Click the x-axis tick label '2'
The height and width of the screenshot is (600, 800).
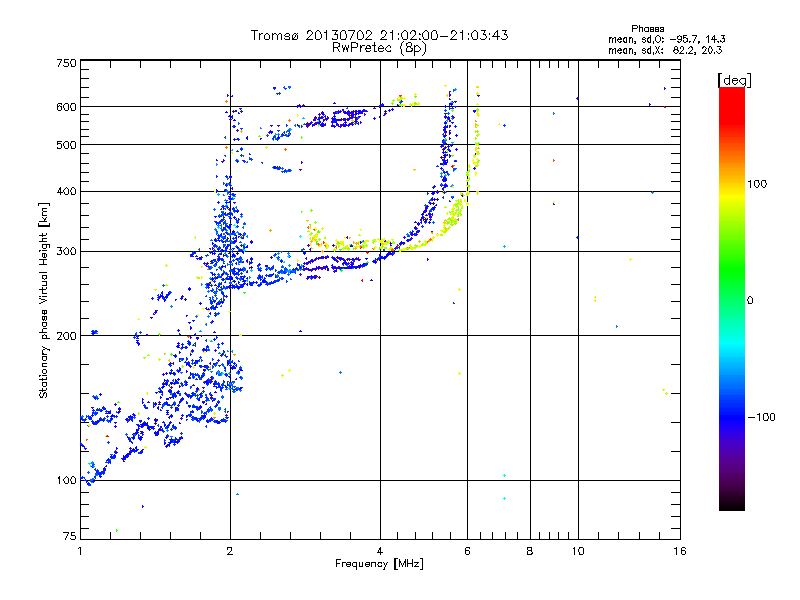[230, 551]
